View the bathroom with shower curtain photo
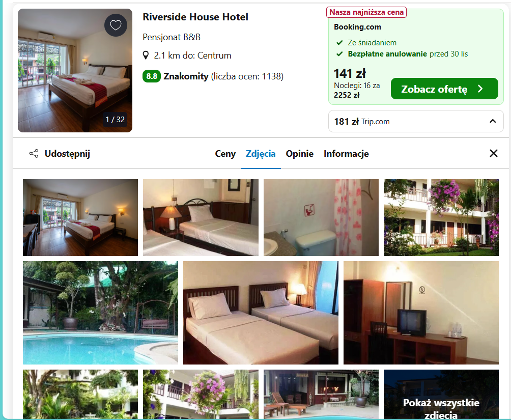Screen dimensions: 511x420 (321, 217)
